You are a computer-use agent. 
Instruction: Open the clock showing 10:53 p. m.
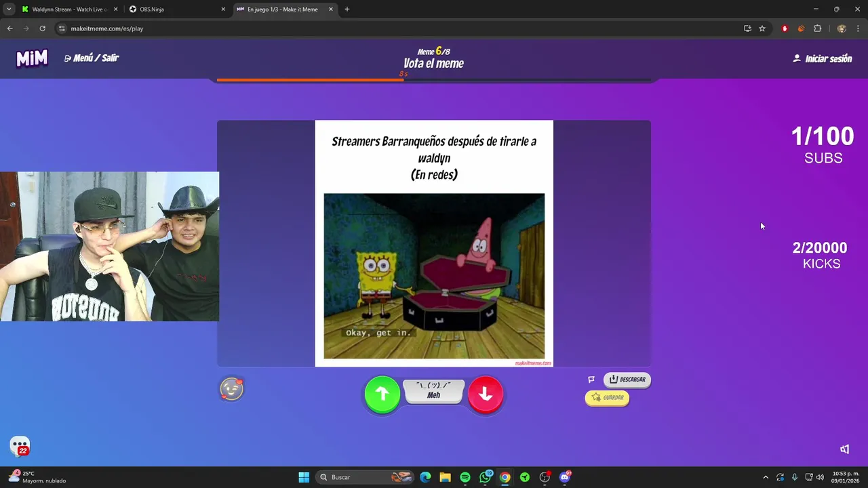pyautogui.click(x=846, y=477)
